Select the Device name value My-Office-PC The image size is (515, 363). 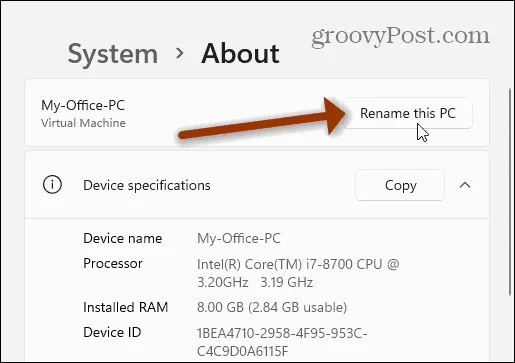(x=239, y=238)
